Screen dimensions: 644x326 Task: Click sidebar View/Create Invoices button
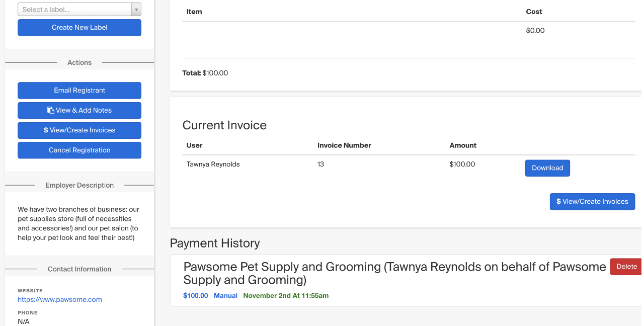(79, 130)
